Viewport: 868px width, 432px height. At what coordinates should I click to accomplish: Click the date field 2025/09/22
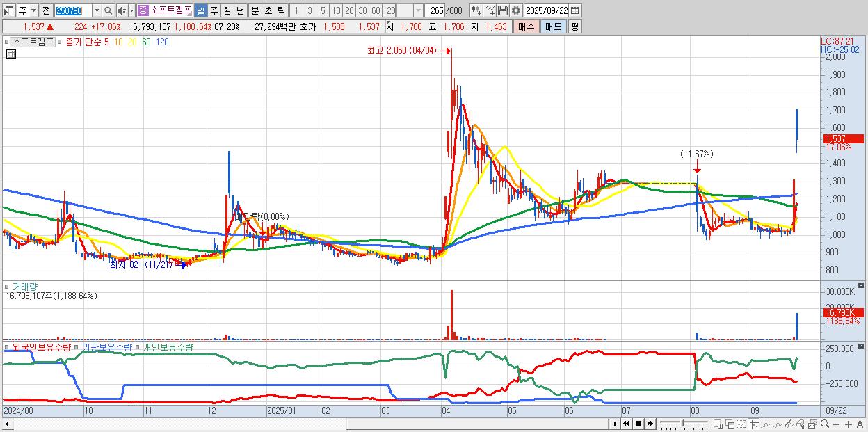(x=546, y=10)
